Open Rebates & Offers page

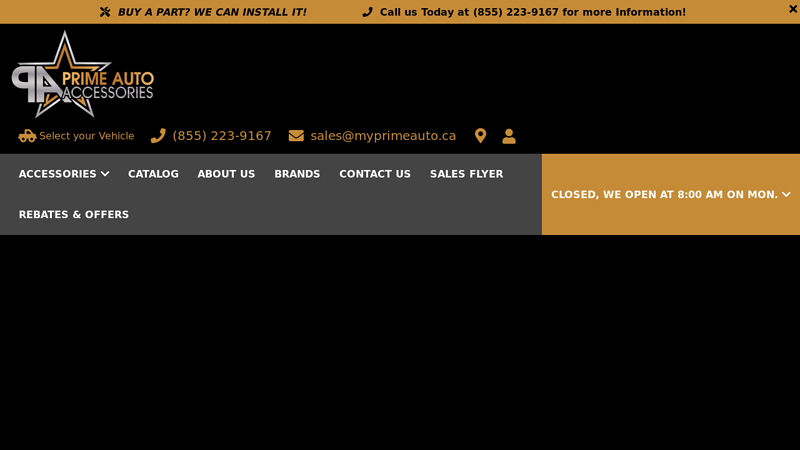pos(74,214)
